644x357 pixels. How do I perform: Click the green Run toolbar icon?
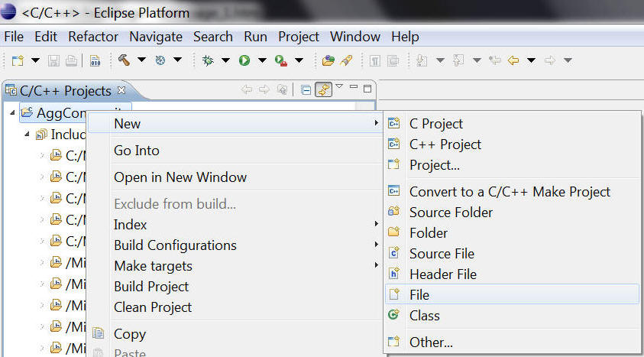point(244,61)
